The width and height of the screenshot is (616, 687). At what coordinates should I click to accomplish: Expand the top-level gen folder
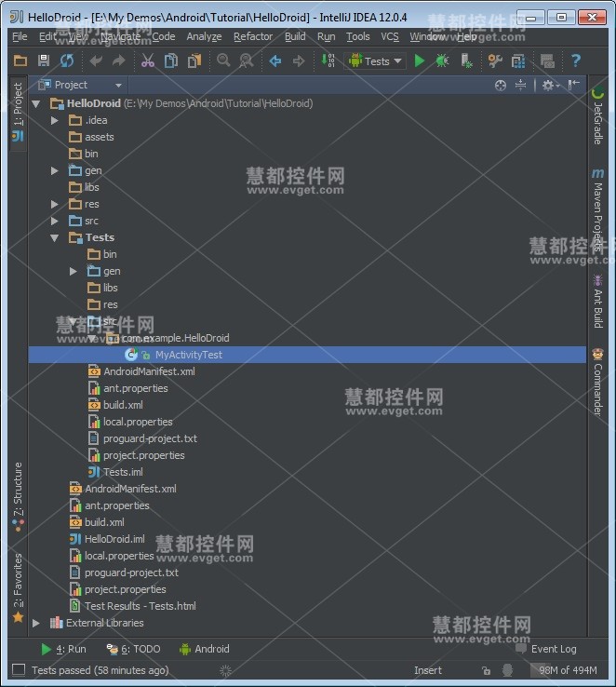point(55,170)
